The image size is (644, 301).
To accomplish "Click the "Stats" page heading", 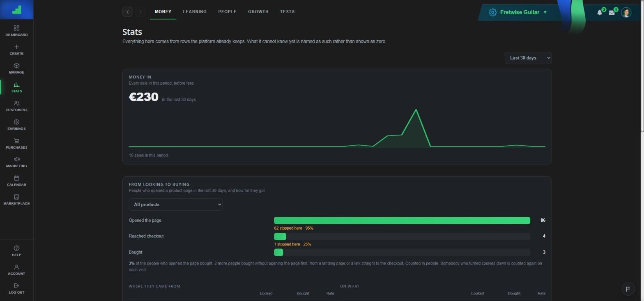I will click(x=132, y=32).
